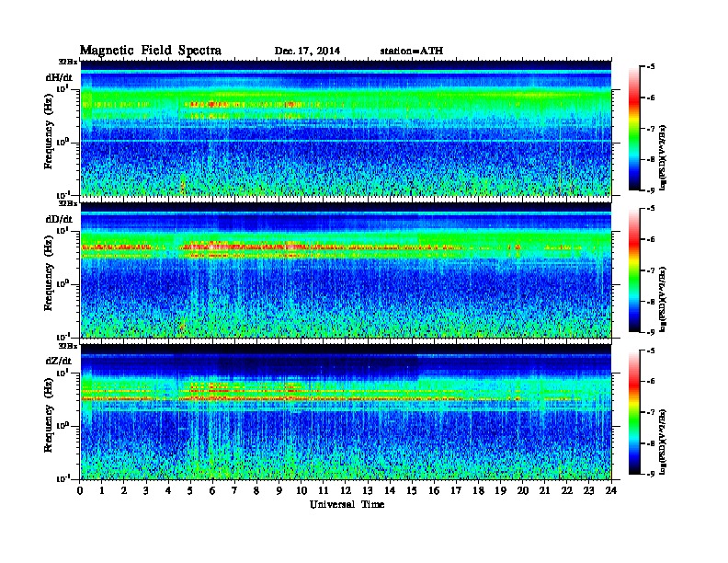Click the hour "15" tick label on time axis
The image size is (728, 563).
click(412, 490)
